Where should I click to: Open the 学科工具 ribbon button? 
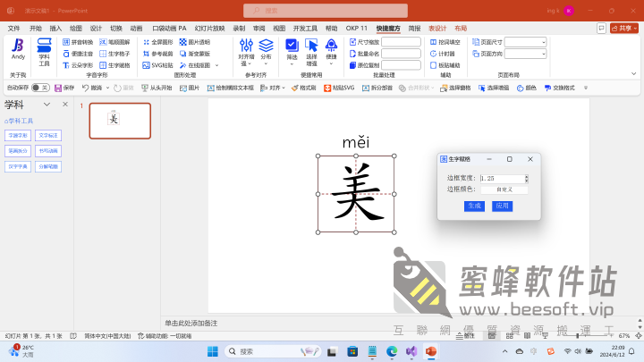[x=44, y=52]
